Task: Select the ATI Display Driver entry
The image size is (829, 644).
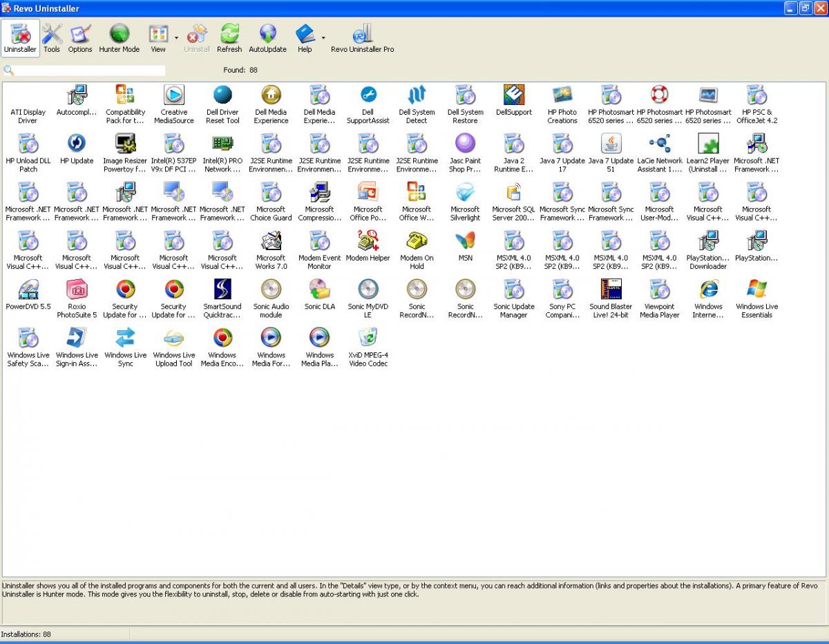Action: point(28,115)
